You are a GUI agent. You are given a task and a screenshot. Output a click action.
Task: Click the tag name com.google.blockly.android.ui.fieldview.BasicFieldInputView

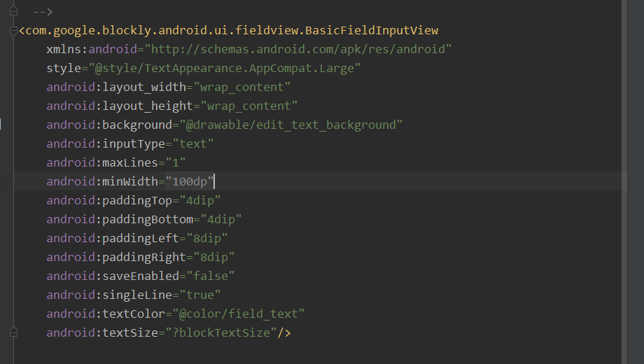(x=232, y=30)
